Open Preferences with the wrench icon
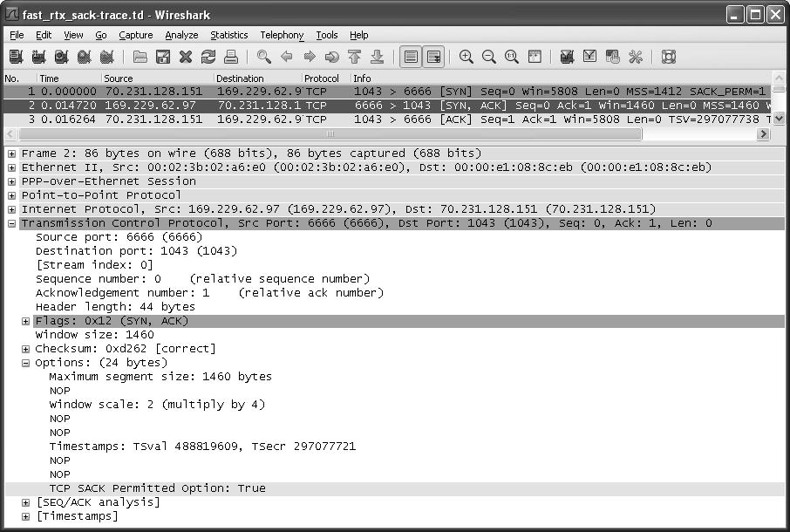The height and width of the screenshot is (532, 790). [635, 57]
